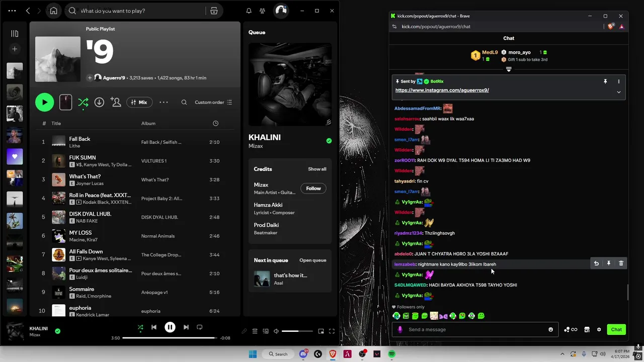Follow the artist Mizax
The image size is (644, 362).
tap(313, 189)
